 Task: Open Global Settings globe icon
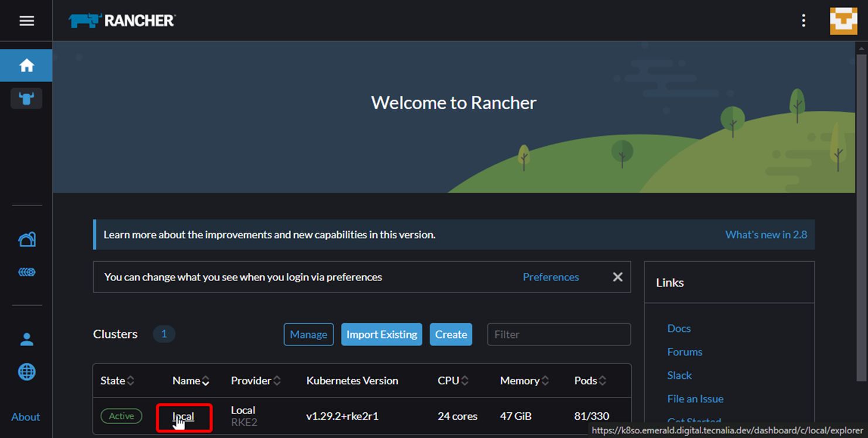click(26, 372)
